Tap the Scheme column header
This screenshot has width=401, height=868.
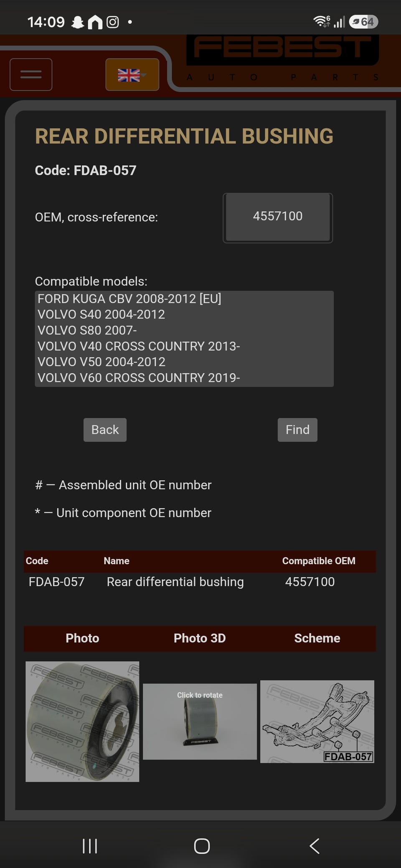317,638
